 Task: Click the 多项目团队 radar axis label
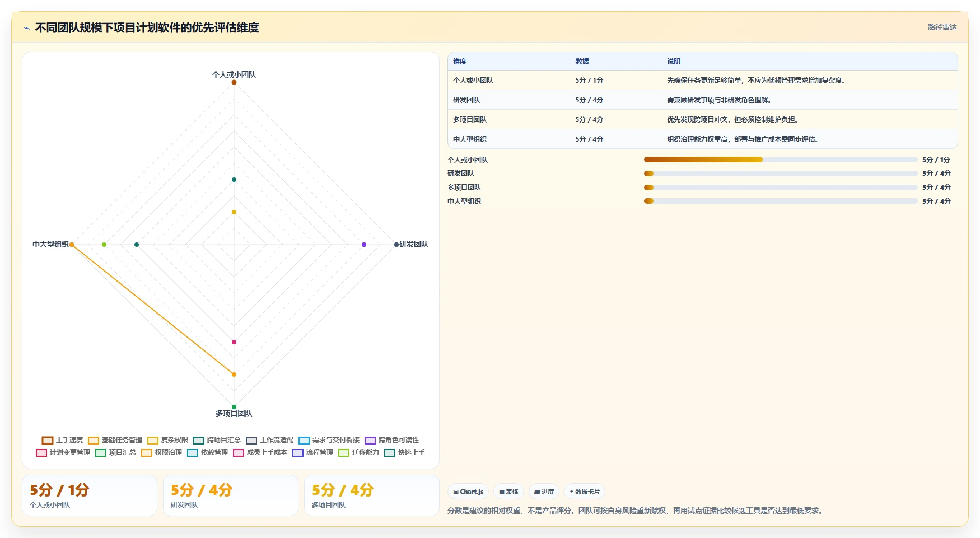[x=234, y=413]
